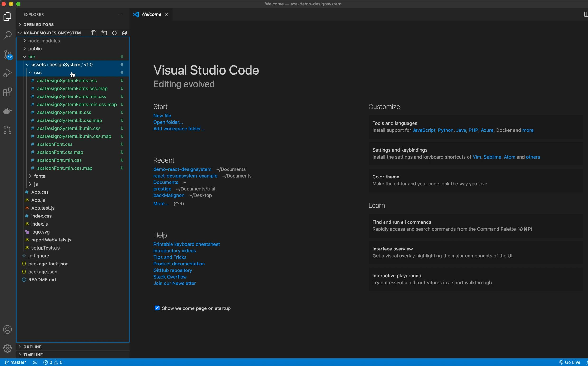Collapse the css folder
The width and height of the screenshot is (588, 366).
coord(38,73)
